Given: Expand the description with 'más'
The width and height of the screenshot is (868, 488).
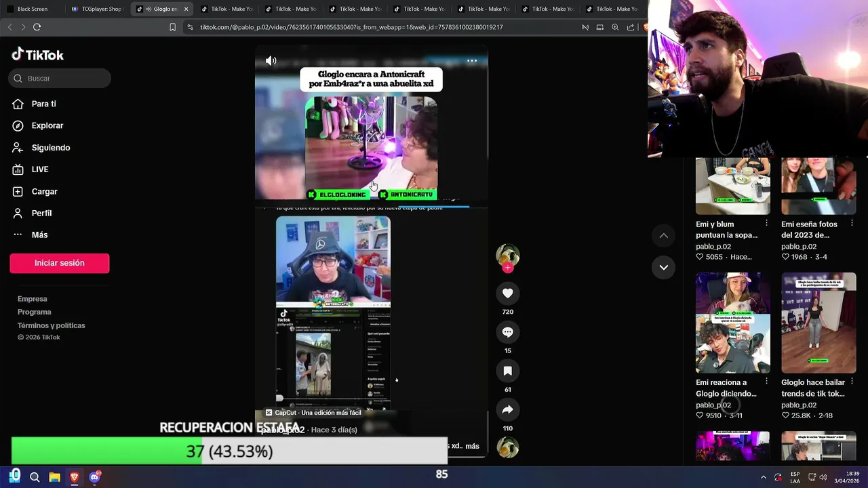Looking at the screenshot, I should coord(472,446).
